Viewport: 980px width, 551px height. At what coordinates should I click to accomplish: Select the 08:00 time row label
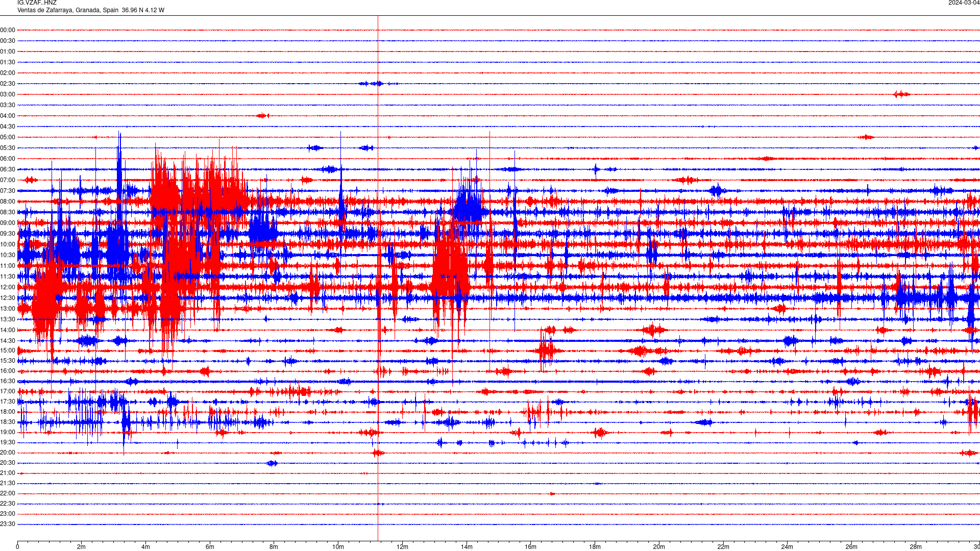click(x=8, y=202)
